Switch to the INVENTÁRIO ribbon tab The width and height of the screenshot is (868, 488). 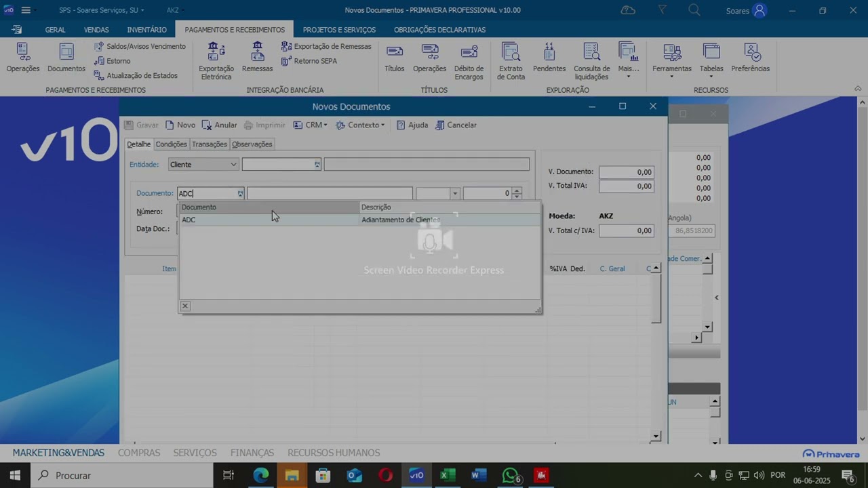click(x=146, y=30)
